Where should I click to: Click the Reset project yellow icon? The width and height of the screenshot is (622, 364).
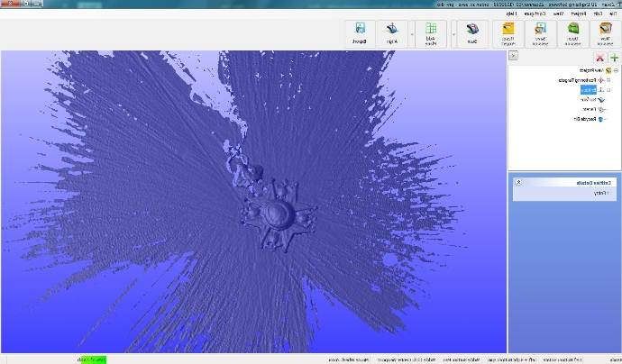tap(508, 29)
